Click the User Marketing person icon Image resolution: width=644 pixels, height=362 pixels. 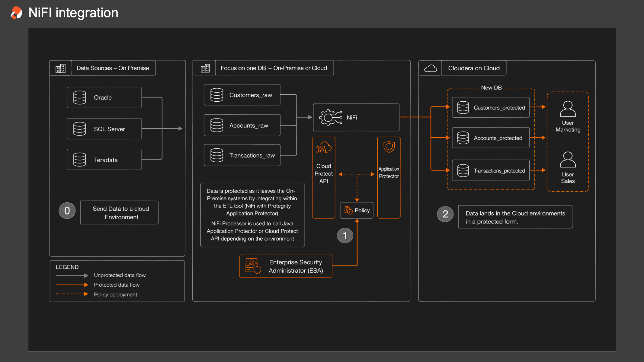pos(568,109)
